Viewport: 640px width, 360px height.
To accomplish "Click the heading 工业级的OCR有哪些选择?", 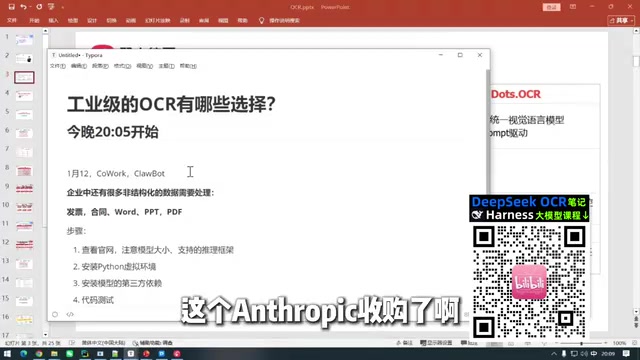I will pos(171,104).
